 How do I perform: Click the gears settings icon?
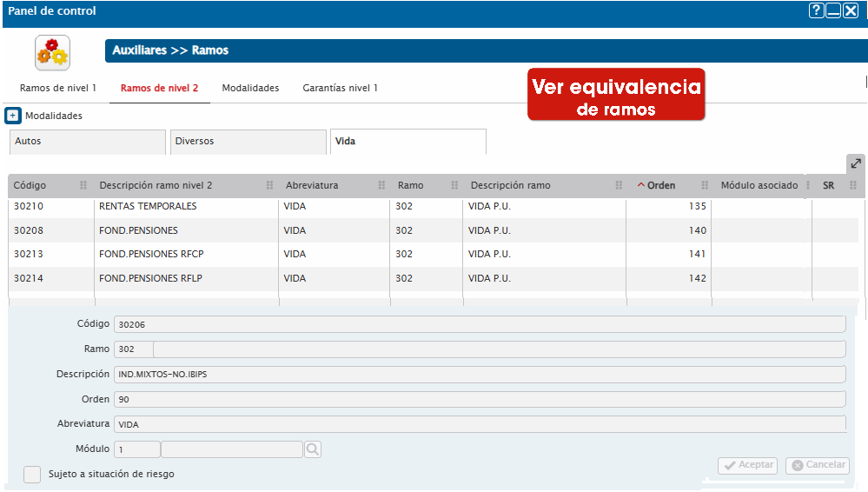click(x=53, y=53)
